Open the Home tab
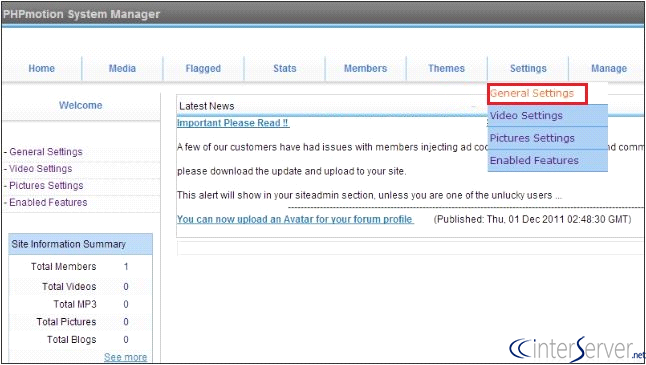646x365 pixels. pos(41,68)
